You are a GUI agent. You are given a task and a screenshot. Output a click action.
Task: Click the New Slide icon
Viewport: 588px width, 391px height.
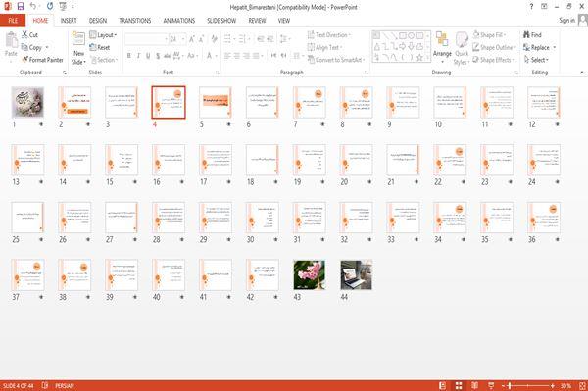(x=78, y=38)
